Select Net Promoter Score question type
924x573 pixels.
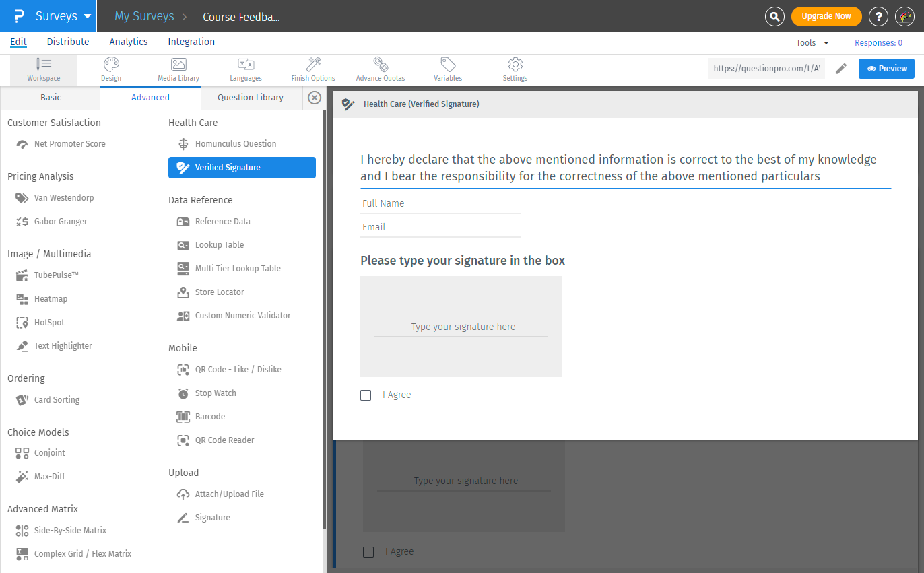click(x=69, y=144)
